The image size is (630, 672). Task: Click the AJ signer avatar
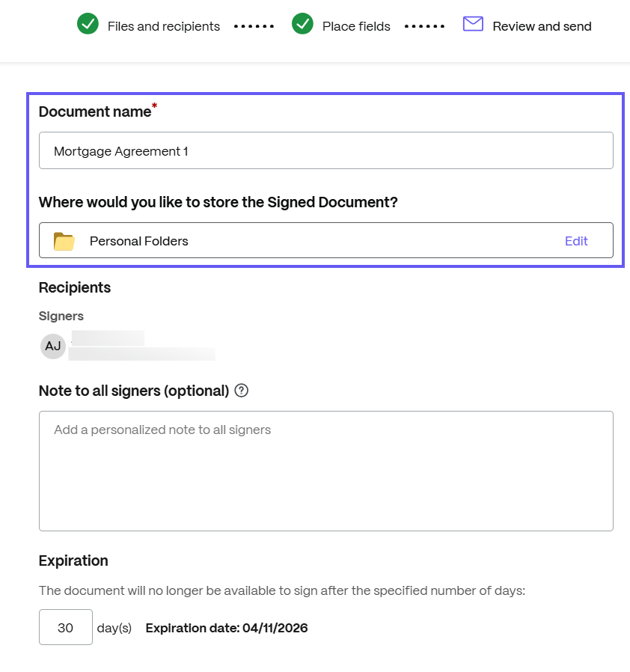[52, 346]
